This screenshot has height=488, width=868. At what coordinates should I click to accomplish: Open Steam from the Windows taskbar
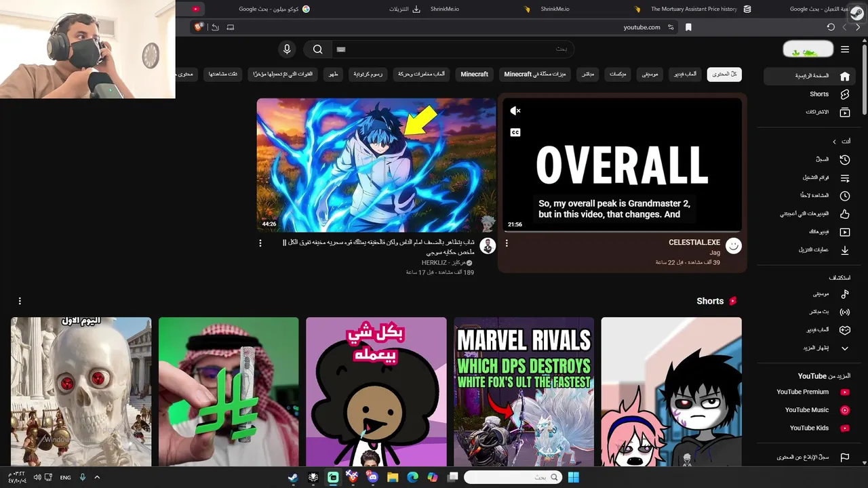tap(292, 477)
